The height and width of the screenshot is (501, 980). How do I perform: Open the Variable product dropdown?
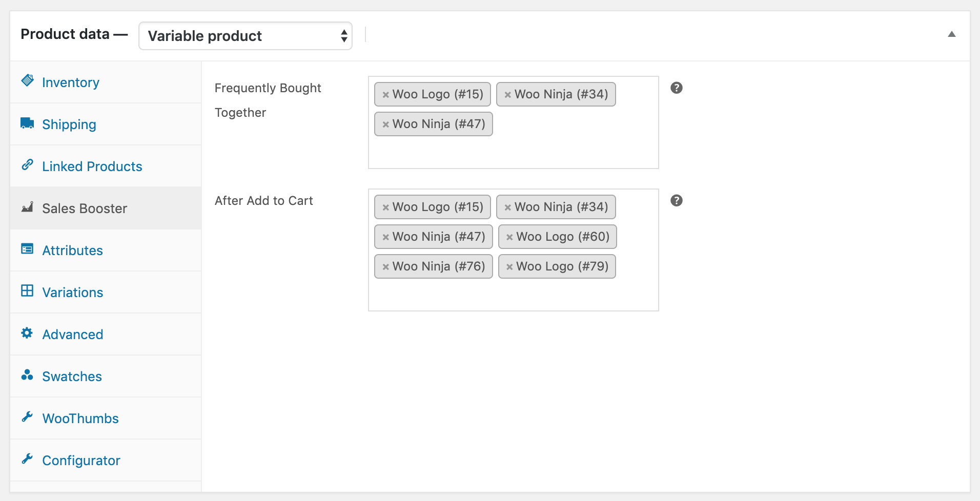point(245,36)
